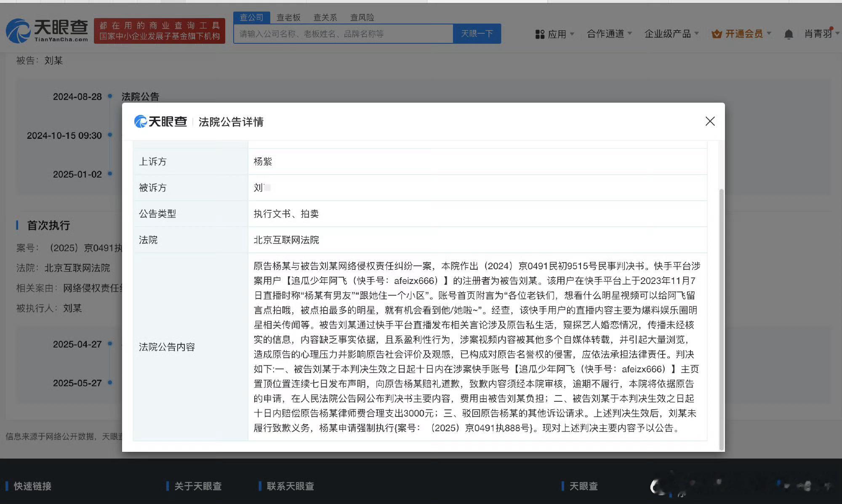Screen dimensions: 842x504
Task: Switch to the 查老板 search tab
Action: tap(288, 17)
